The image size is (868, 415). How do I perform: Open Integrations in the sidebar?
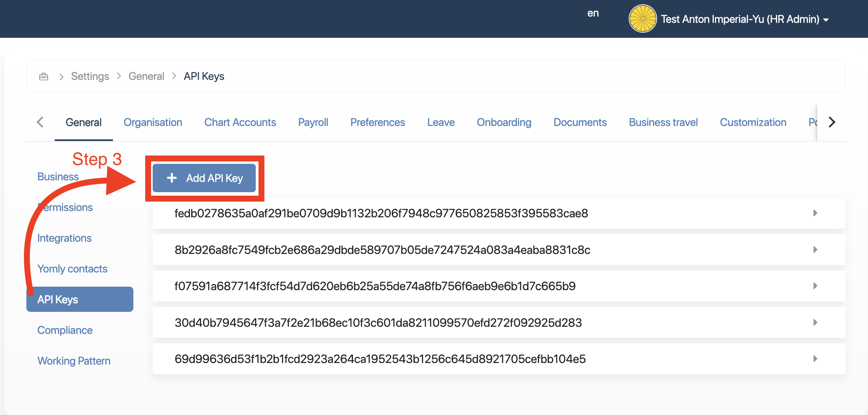point(64,238)
